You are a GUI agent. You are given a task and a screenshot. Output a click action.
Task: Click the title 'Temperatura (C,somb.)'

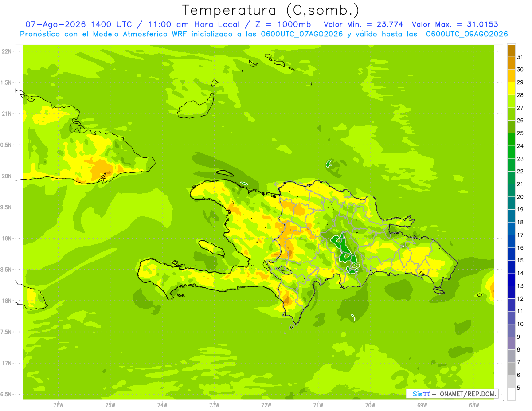pos(270,10)
